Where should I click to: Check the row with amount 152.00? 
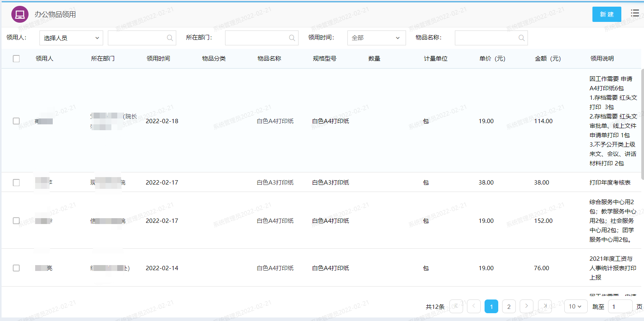(16, 221)
